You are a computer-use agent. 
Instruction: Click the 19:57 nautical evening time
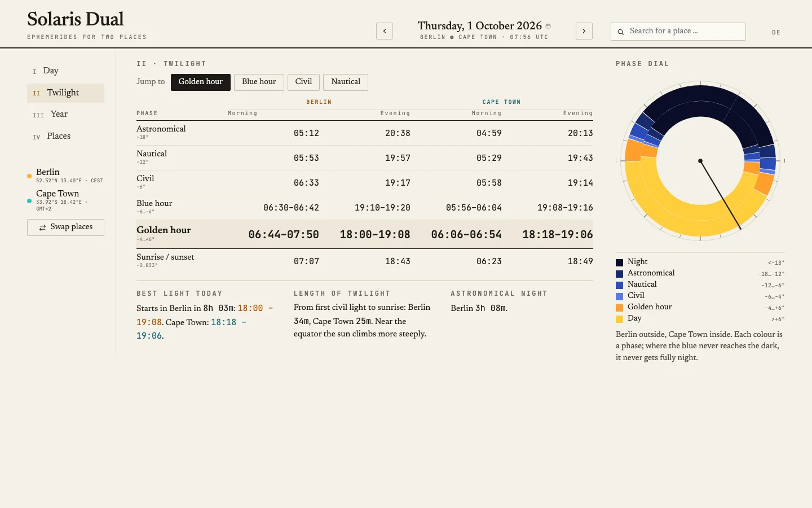[398, 158]
